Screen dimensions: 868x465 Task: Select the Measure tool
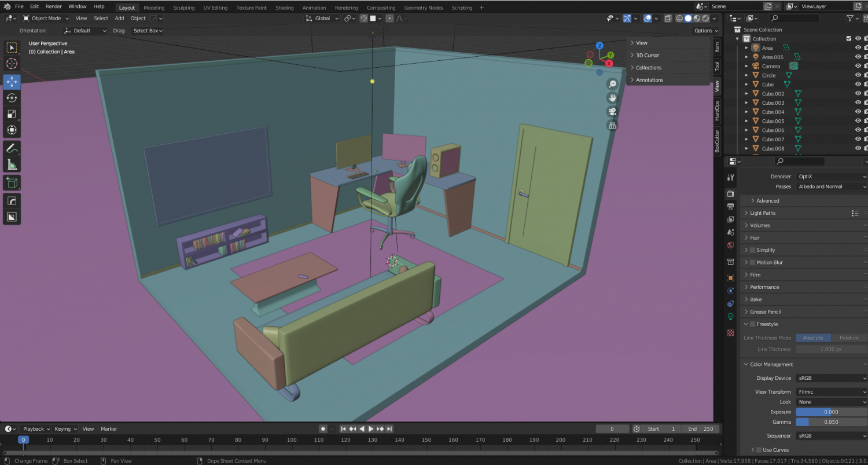12,164
